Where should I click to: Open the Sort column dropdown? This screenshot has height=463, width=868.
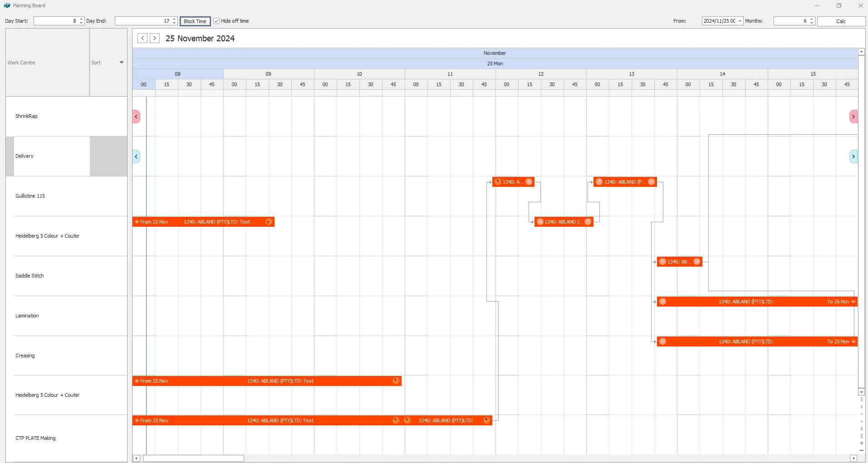pyautogui.click(x=121, y=63)
